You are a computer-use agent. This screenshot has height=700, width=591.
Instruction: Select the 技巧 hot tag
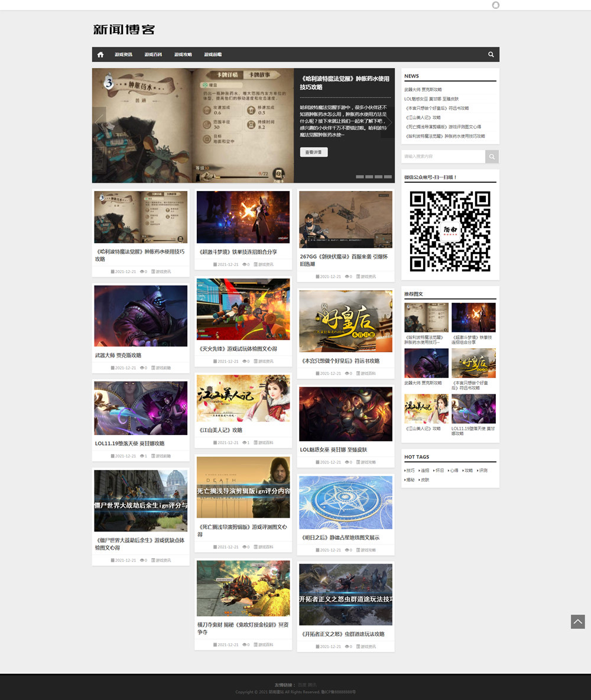410,471
